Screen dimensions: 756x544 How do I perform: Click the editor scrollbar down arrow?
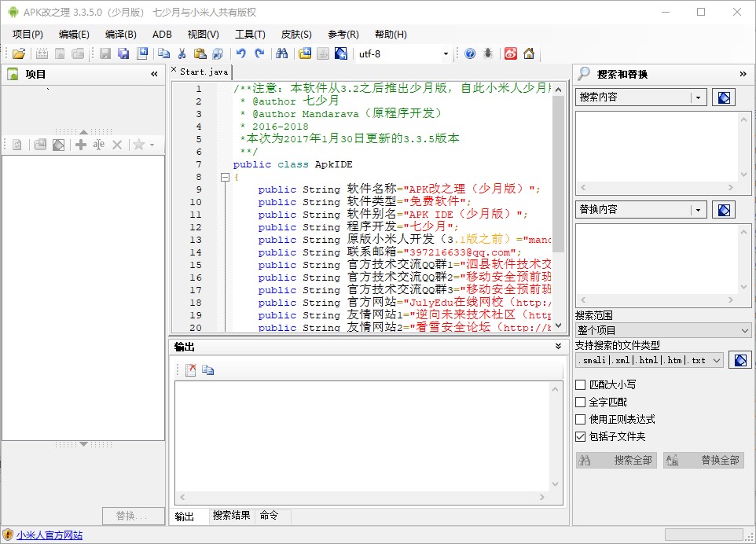pyautogui.click(x=558, y=325)
